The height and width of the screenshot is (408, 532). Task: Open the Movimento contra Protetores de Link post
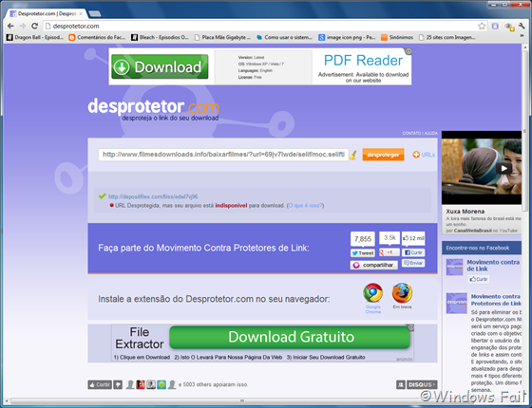pyautogui.click(x=496, y=300)
